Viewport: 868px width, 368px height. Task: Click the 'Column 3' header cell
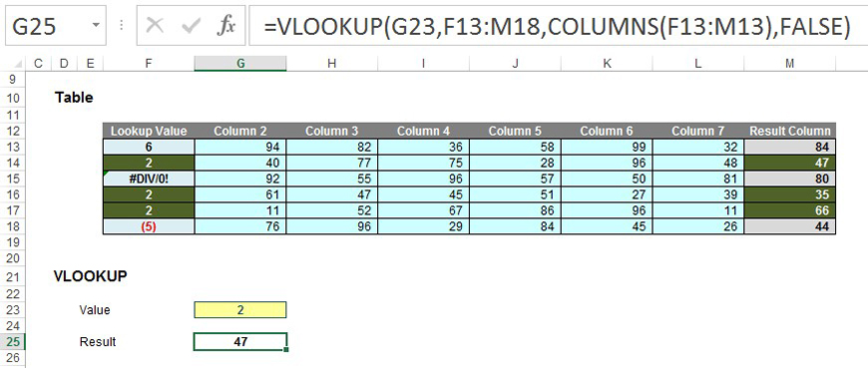331,132
